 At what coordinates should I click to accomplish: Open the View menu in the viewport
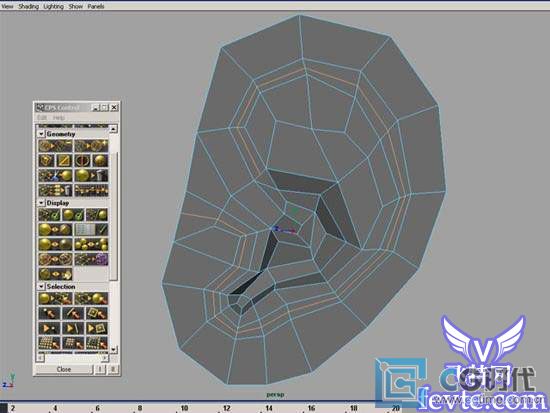click(x=7, y=6)
